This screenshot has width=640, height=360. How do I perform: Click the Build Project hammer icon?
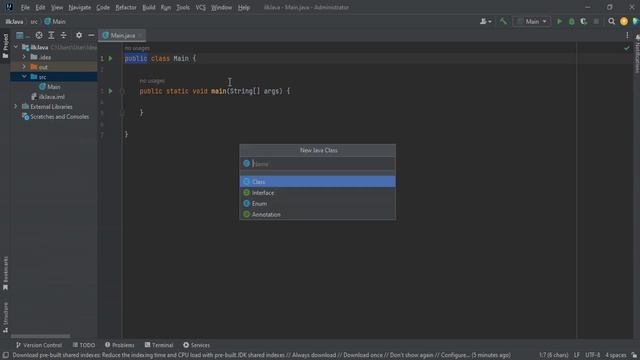click(x=503, y=21)
